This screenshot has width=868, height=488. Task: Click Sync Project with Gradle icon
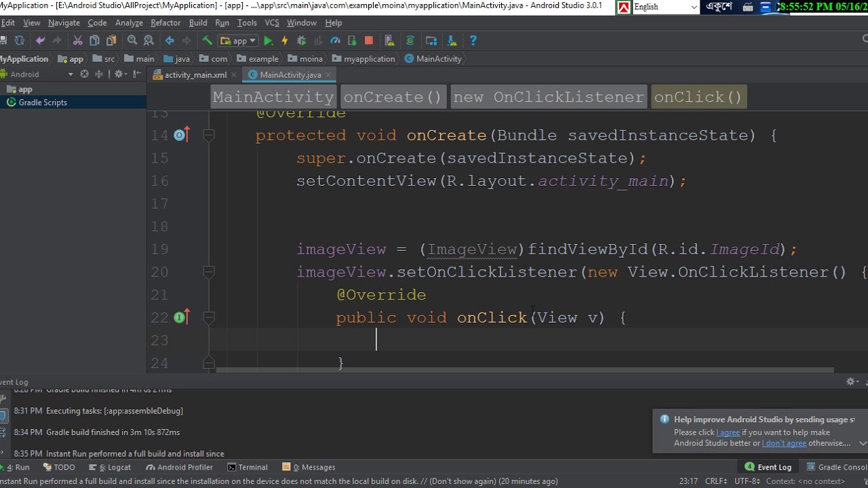coord(410,41)
